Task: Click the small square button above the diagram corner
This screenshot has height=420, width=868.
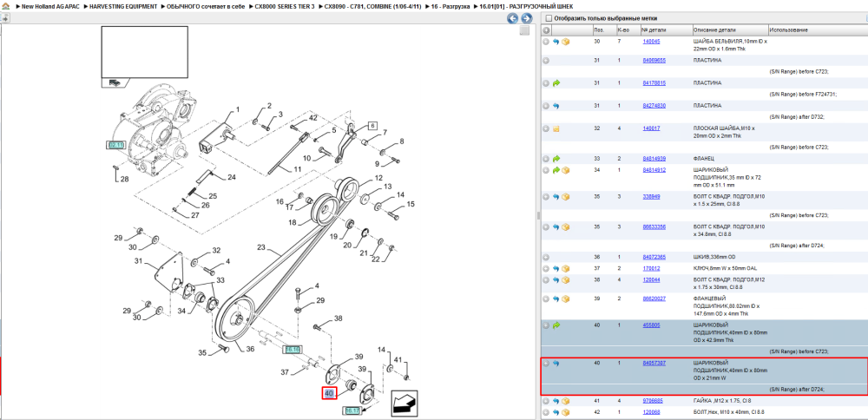Action: pyautogui.click(x=525, y=31)
